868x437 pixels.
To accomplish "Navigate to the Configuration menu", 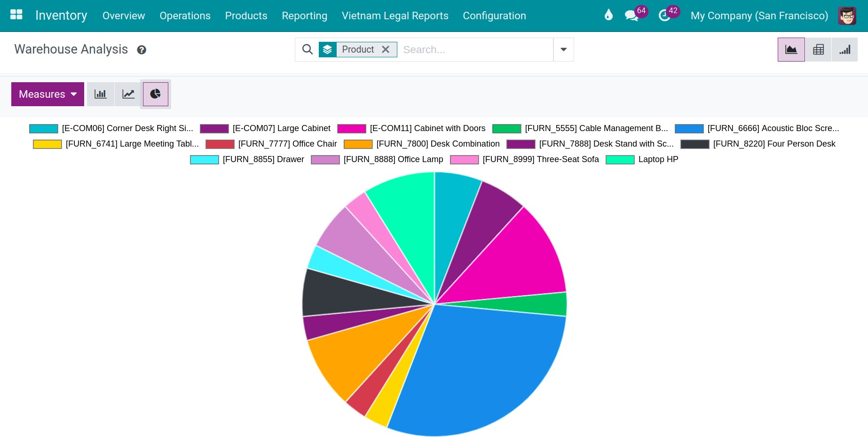I will (494, 16).
